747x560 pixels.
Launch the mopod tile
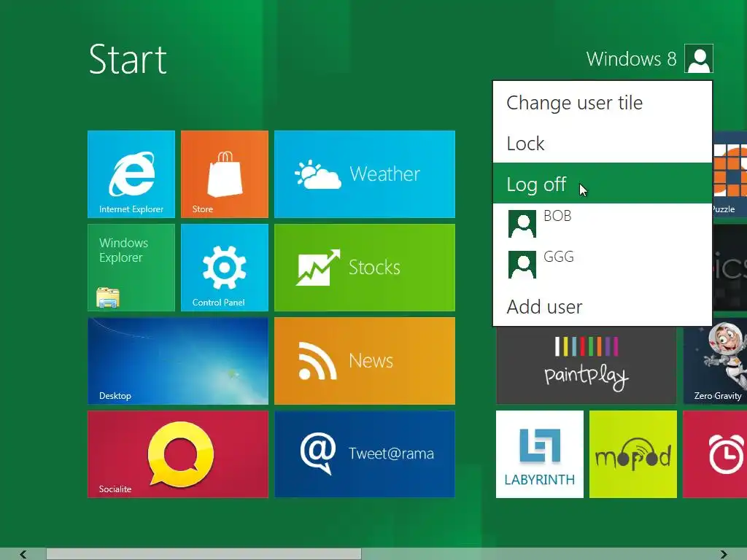pos(632,454)
